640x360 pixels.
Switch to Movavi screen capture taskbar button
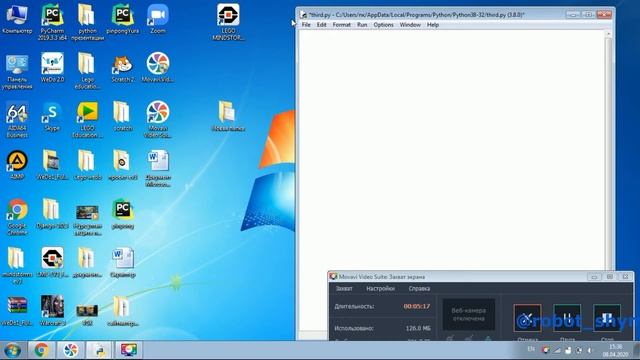coord(128,350)
